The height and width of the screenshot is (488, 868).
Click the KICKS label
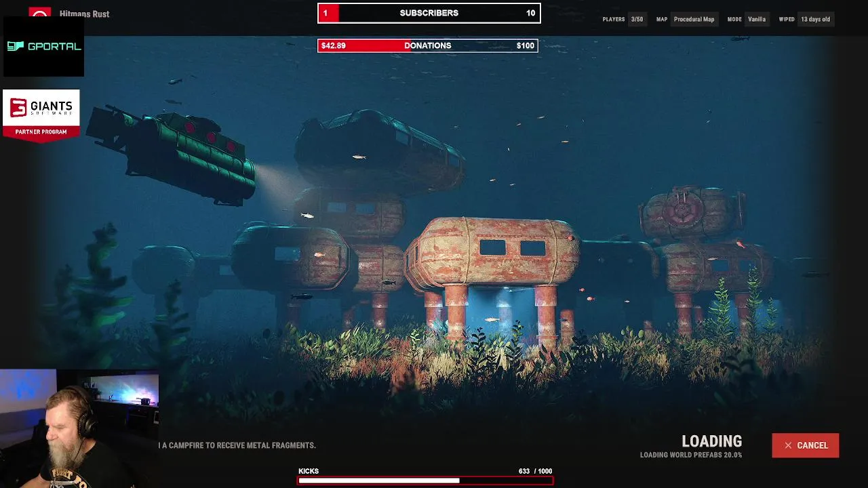point(309,471)
